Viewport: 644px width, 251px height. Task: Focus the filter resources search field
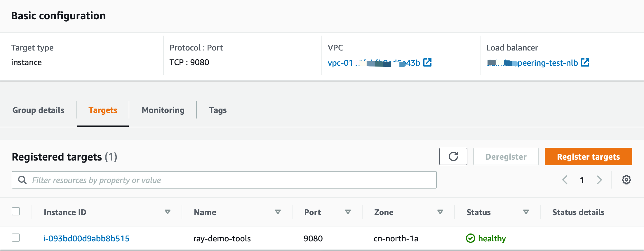click(x=224, y=180)
